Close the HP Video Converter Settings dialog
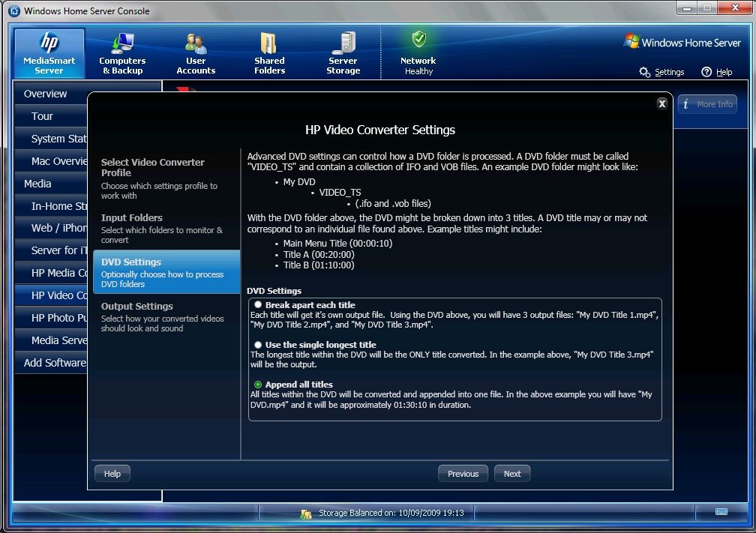The width and height of the screenshot is (756, 533). pos(662,103)
